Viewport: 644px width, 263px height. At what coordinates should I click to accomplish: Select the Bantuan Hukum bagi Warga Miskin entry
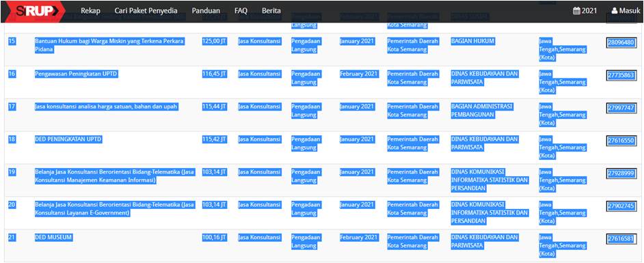109,45
